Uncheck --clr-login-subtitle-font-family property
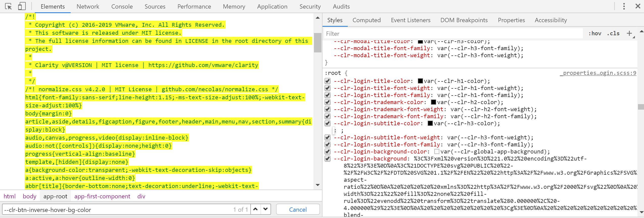This screenshot has width=644, height=218. [x=328, y=144]
